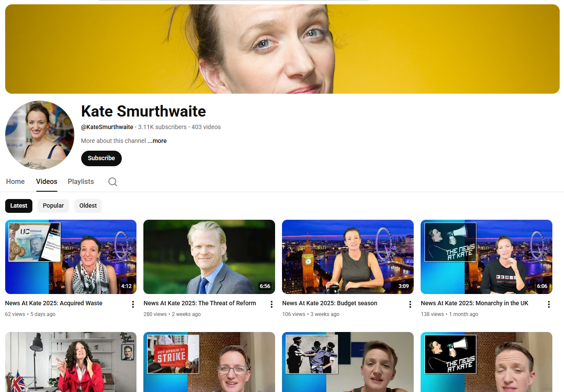Image resolution: width=564 pixels, height=392 pixels.
Task: Play the Monarchy in the UK thumbnail
Action: tap(486, 257)
